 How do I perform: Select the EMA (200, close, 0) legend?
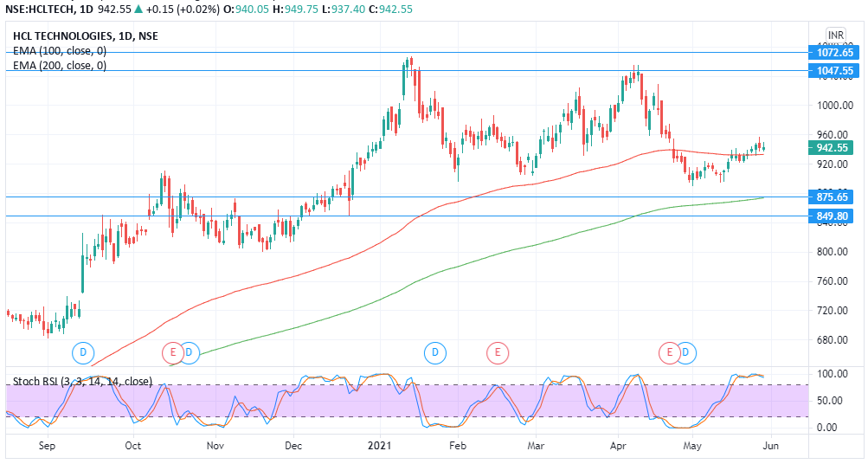tap(60, 66)
